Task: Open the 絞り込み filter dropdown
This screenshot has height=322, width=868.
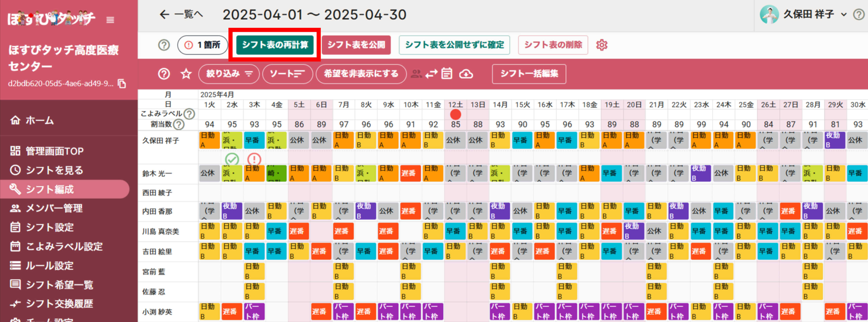Action: [x=228, y=74]
